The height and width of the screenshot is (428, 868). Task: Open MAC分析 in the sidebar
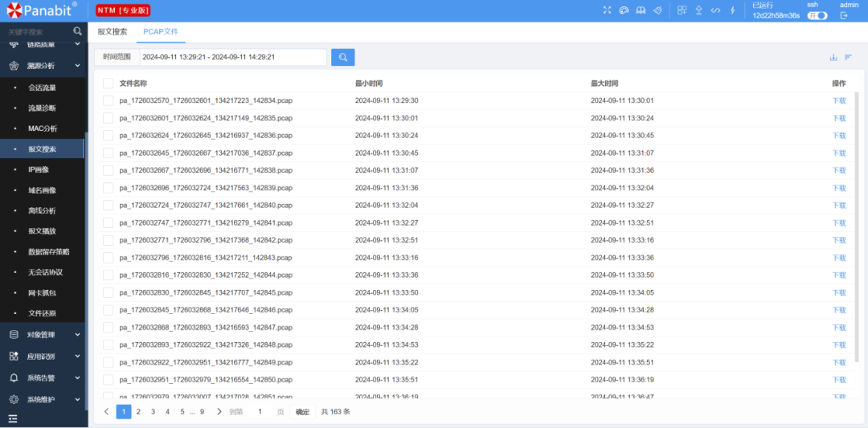click(x=43, y=128)
